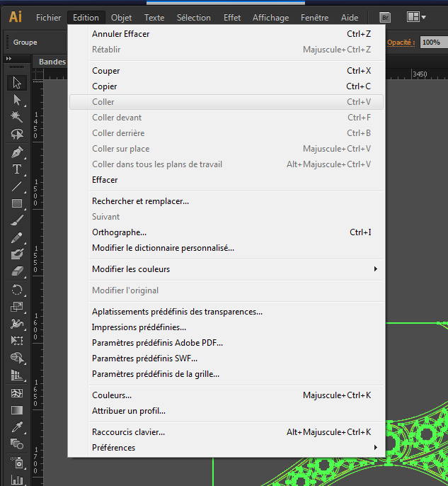Select the Mesh tool

tap(17, 393)
